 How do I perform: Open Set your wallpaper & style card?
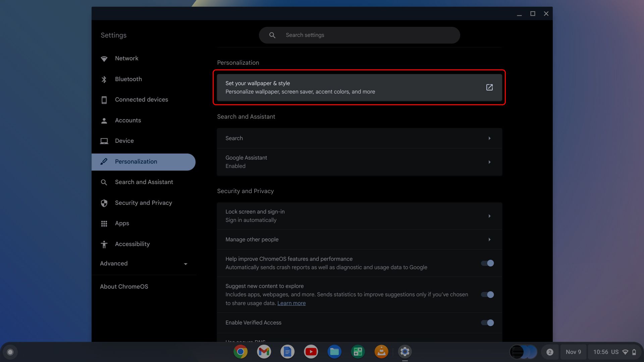(x=335, y=87)
